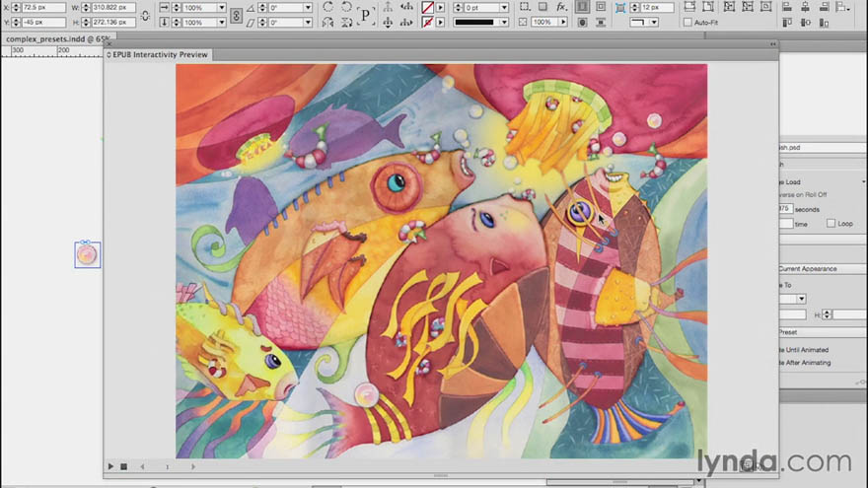Click Fit Content Proportionally icon
The width and height of the screenshot is (868, 488).
pos(708,7)
